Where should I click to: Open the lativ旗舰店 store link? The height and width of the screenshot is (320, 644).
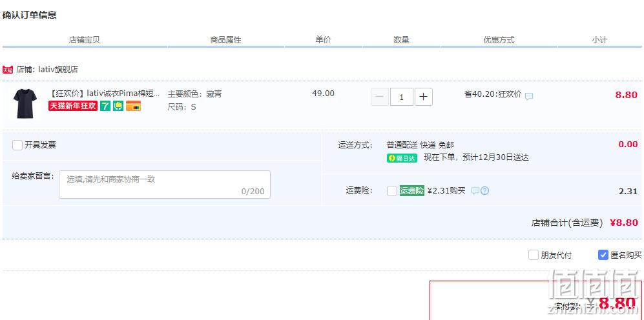(x=58, y=69)
